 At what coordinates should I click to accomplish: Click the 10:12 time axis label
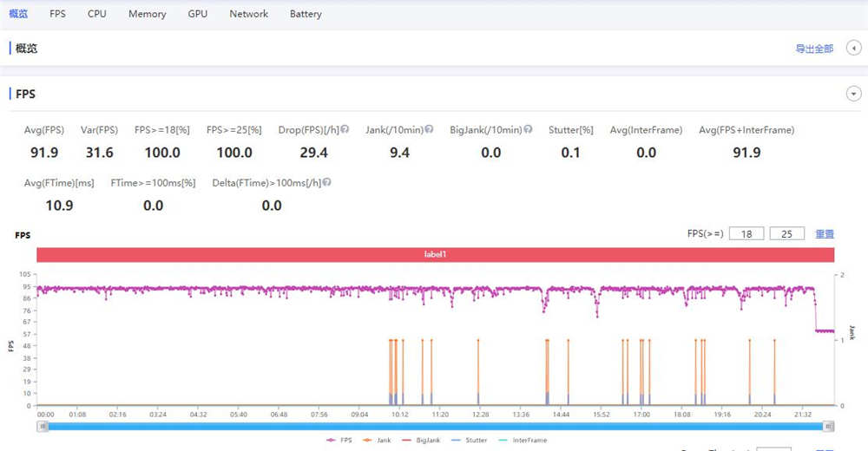click(399, 415)
